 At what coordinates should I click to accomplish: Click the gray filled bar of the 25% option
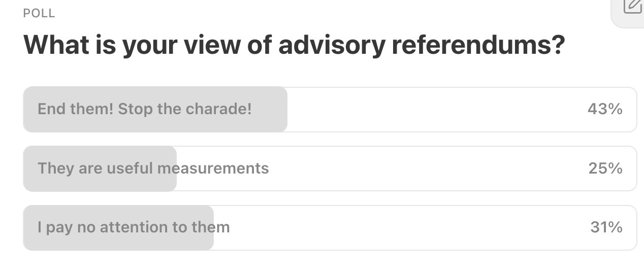[x=100, y=168]
